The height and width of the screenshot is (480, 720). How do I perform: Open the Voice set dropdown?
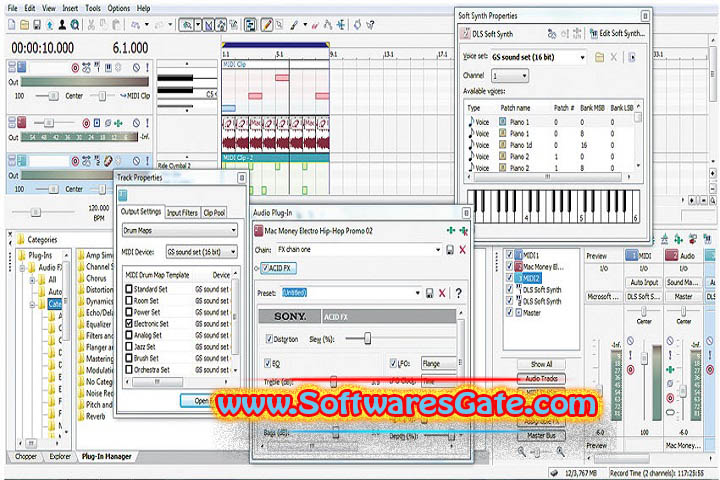[582, 57]
